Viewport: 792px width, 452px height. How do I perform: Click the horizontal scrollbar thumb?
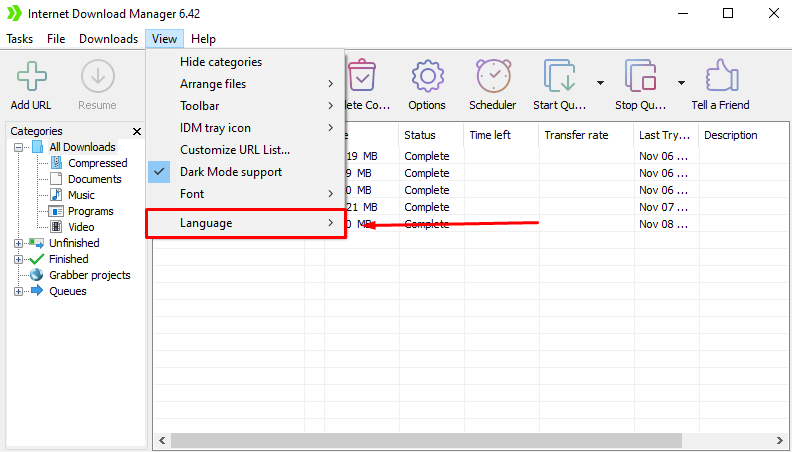pos(426,440)
